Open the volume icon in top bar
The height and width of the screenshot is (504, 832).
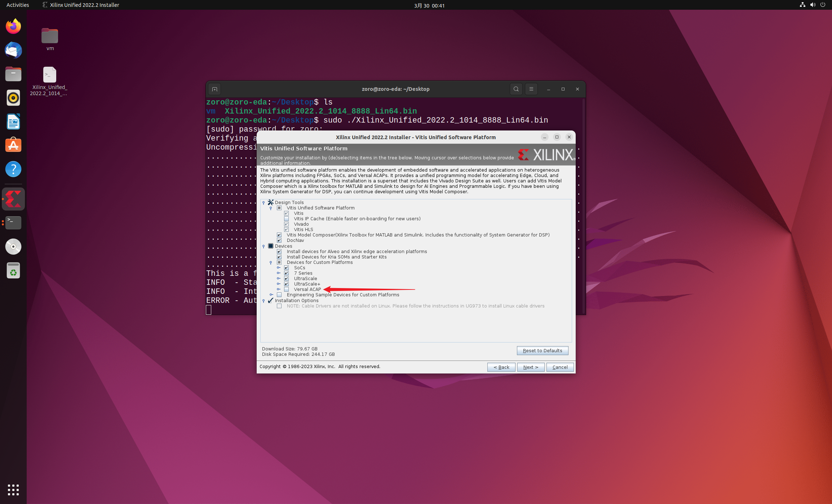[813, 5]
